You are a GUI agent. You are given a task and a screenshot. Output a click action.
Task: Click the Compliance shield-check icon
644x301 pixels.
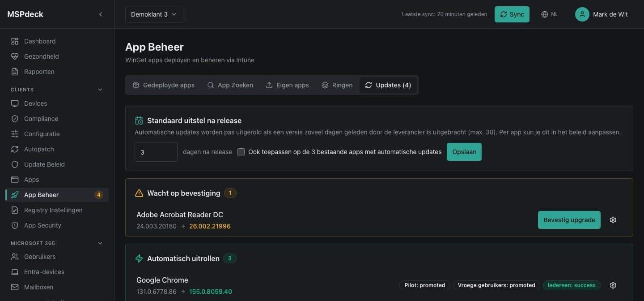[x=15, y=119]
